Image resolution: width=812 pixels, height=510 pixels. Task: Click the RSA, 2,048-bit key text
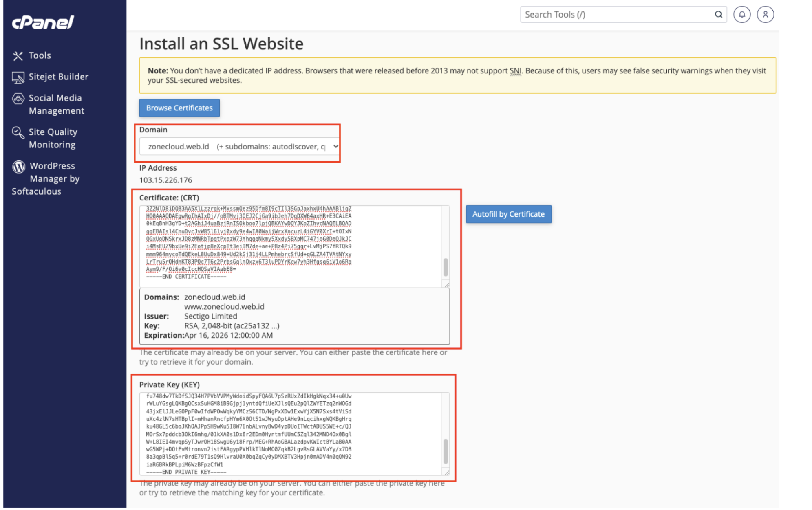point(232,326)
